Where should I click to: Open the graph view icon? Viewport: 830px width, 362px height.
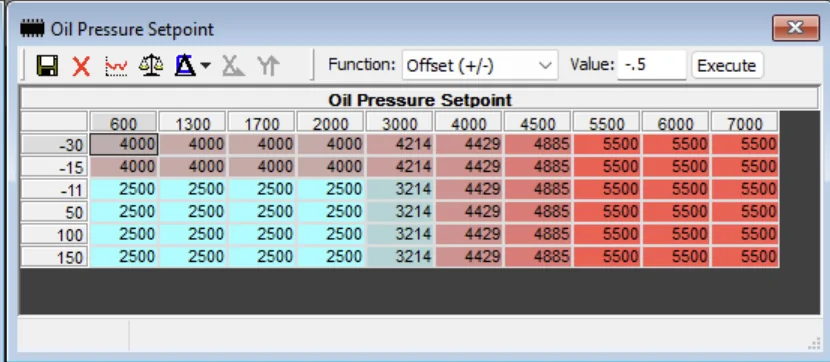(116, 66)
